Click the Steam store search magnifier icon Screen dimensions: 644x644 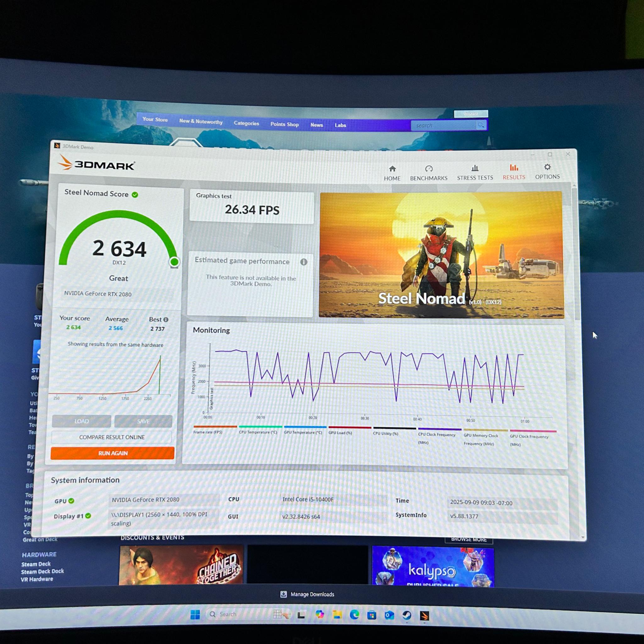tap(481, 125)
